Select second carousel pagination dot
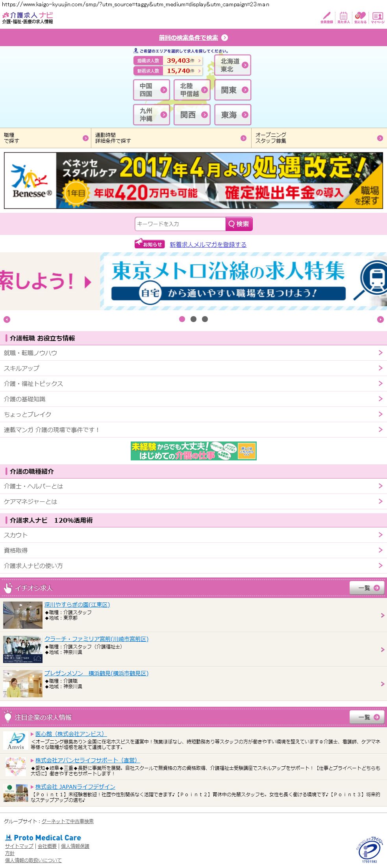Screen dimensions: 387x868 click(x=193, y=319)
